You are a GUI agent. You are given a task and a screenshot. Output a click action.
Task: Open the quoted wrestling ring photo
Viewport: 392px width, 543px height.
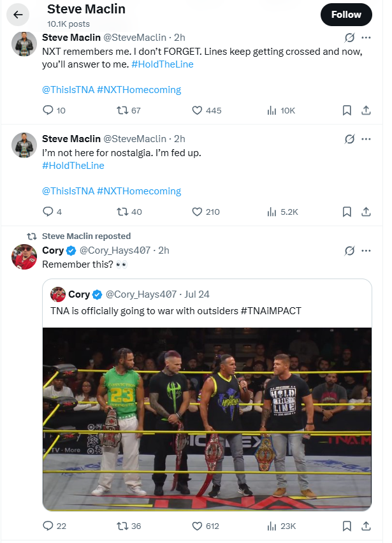coord(207,419)
